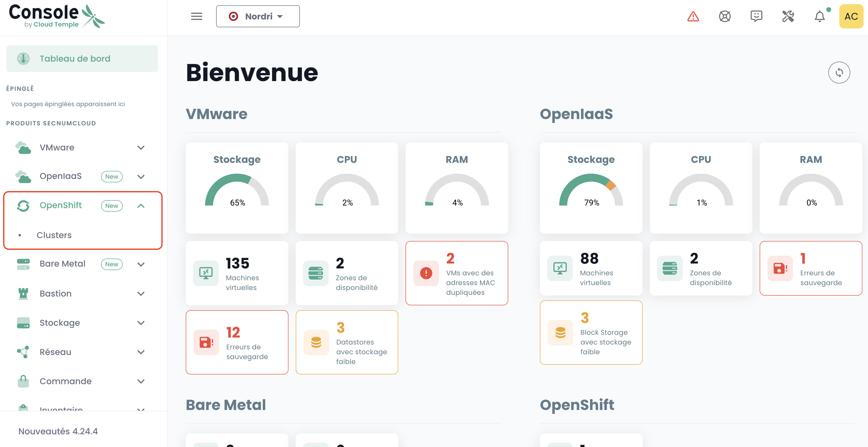This screenshot has height=447, width=868.
Task: Click the tools wrench icon
Action: (788, 16)
